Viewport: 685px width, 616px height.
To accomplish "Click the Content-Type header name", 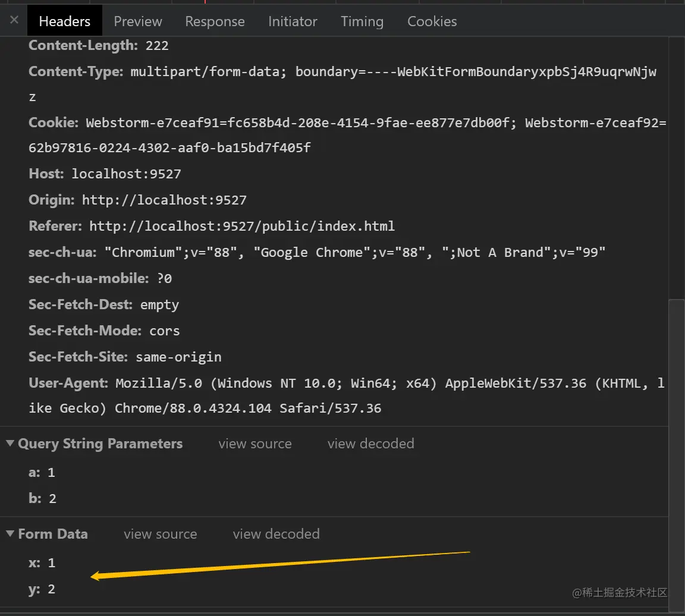I will coord(76,72).
